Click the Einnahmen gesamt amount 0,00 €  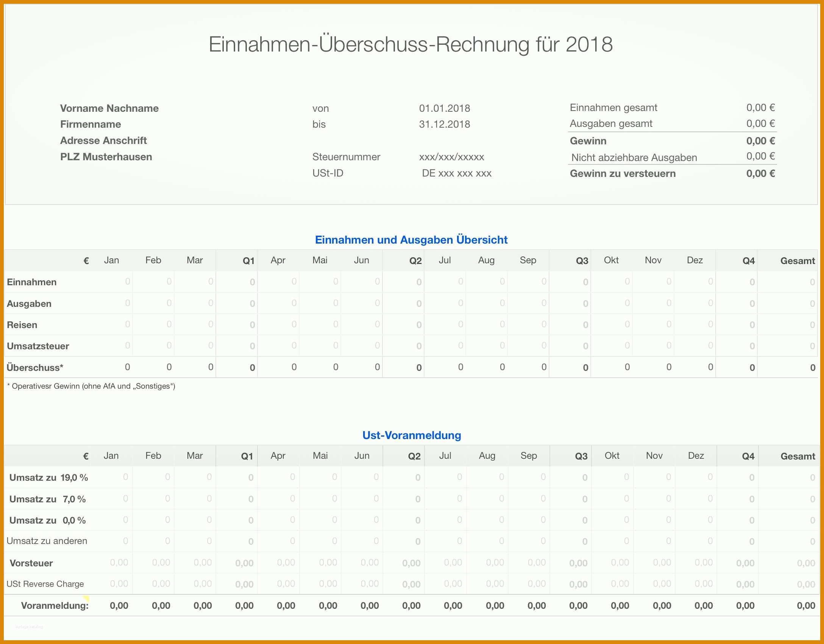point(760,108)
